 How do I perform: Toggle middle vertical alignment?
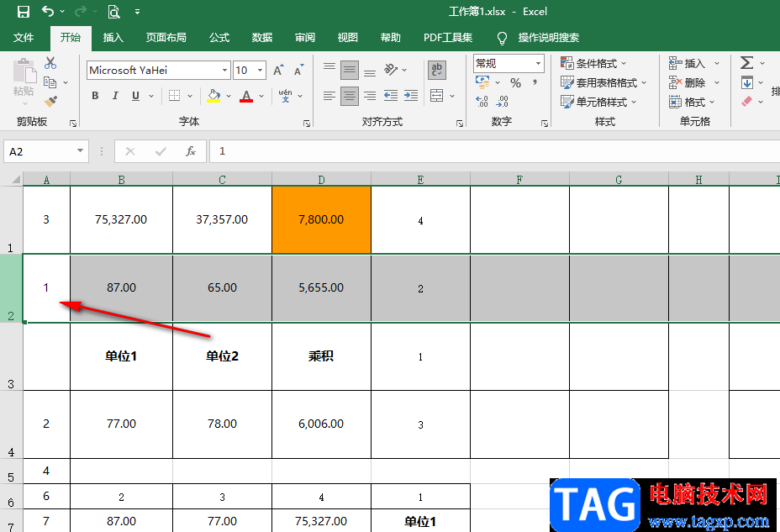click(x=349, y=70)
